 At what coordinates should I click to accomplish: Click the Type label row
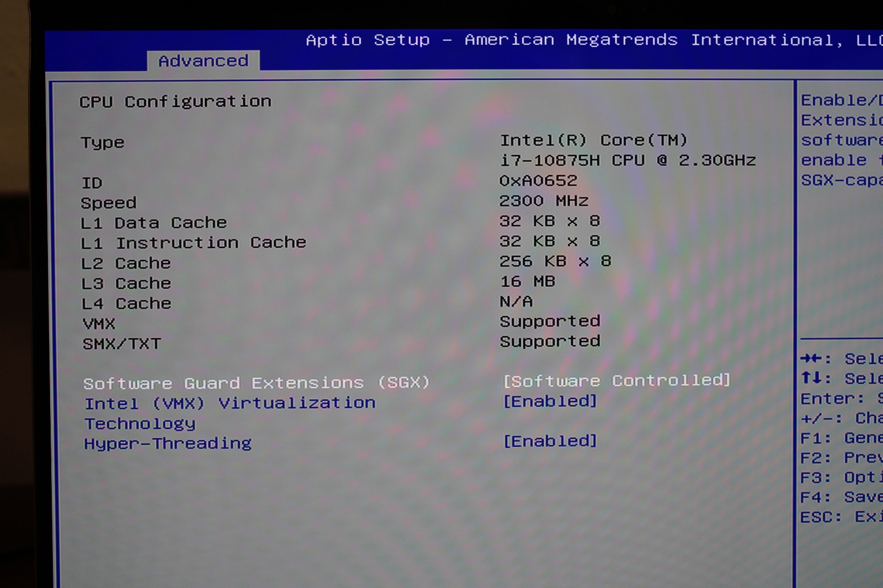(103, 143)
